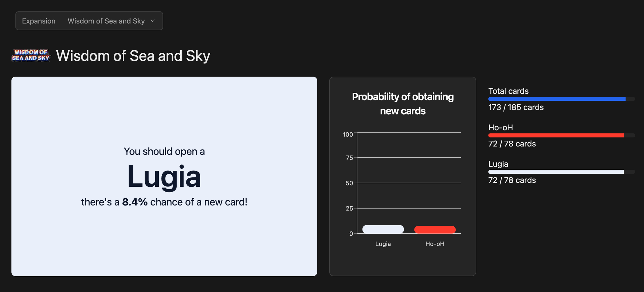Click the white Lugia progress bar
The height and width of the screenshot is (292, 644).
click(x=556, y=172)
